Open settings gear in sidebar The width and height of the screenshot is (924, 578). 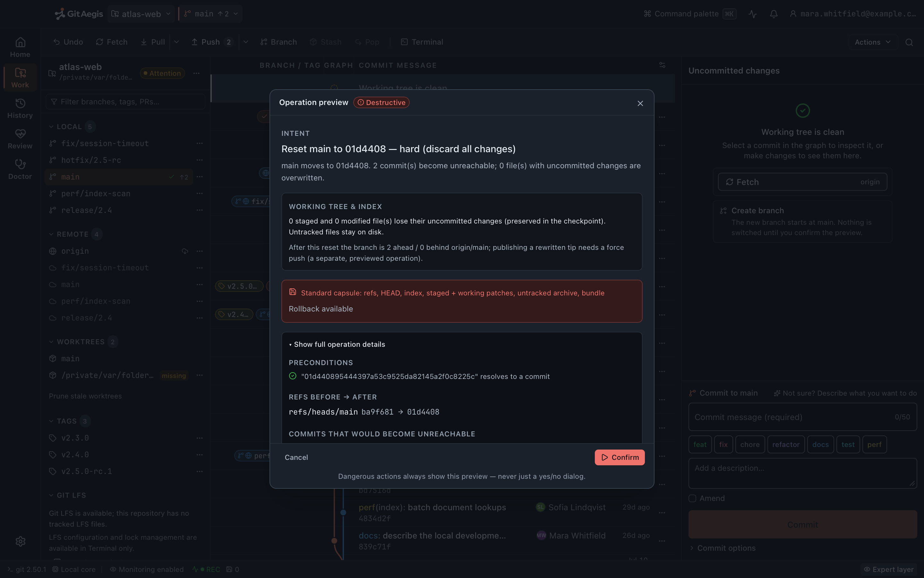(x=21, y=541)
